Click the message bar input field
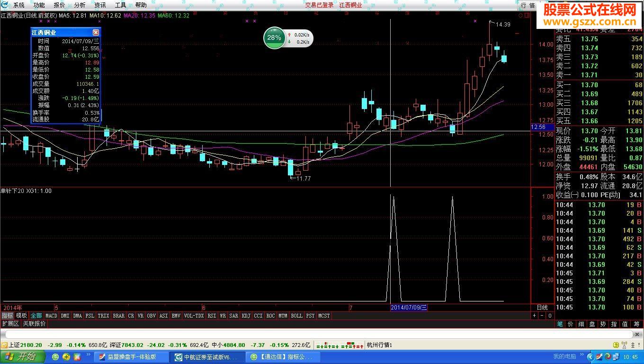The height and width of the screenshot is (364, 644). pos(318,335)
